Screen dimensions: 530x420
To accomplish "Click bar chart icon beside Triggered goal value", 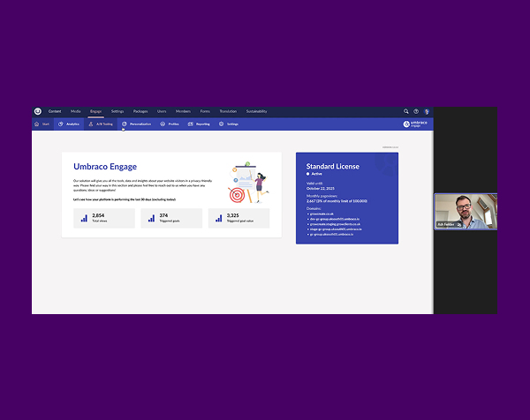I will 219,218.
